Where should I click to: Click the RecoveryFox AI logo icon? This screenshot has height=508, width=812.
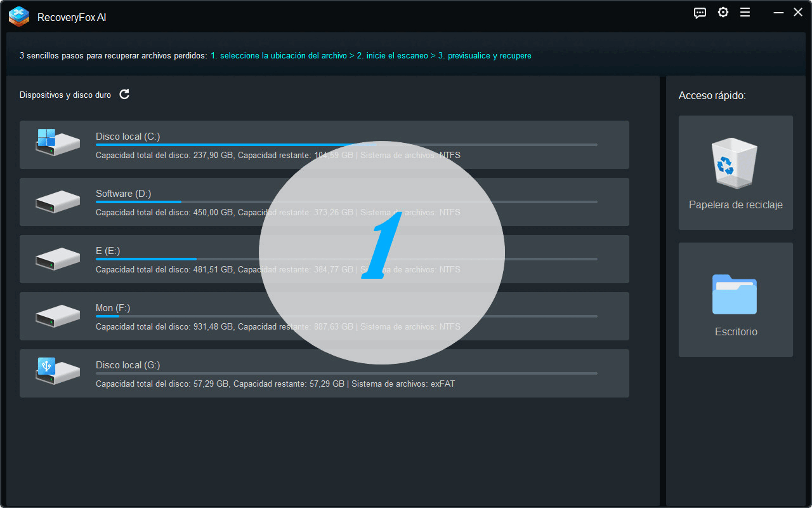pyautogui.click(x=19, y=17)
